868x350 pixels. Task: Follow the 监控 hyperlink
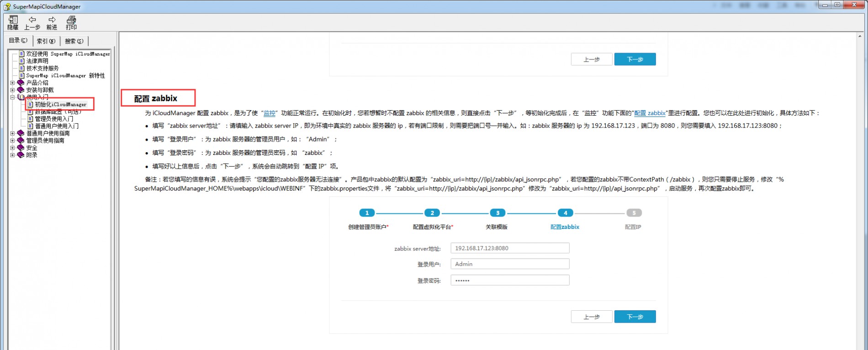coord(270,113)
